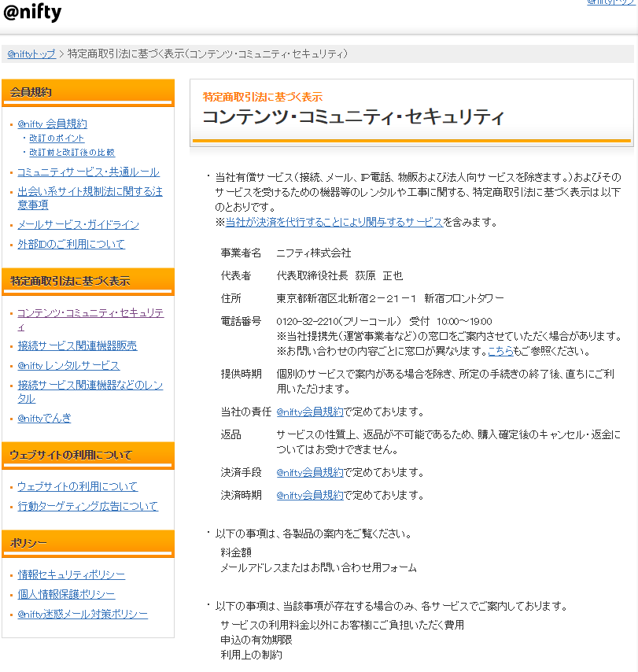This screenshot has width=638, height=672.
Task: Click the 特定商取引法に基づく表示 sidebar header
Action: click(88, 282)
